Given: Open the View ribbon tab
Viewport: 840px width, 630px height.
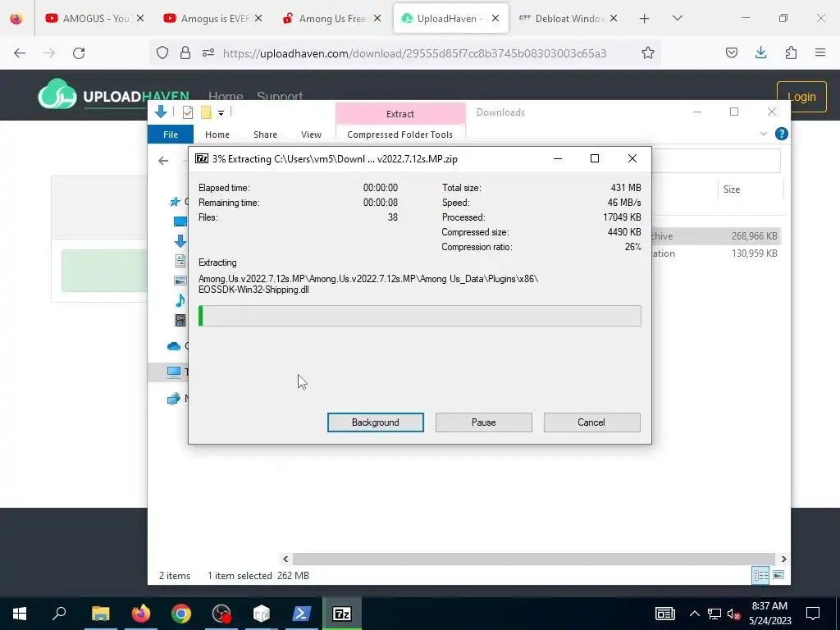Looking at the screenshot, I should coord(311,135).
